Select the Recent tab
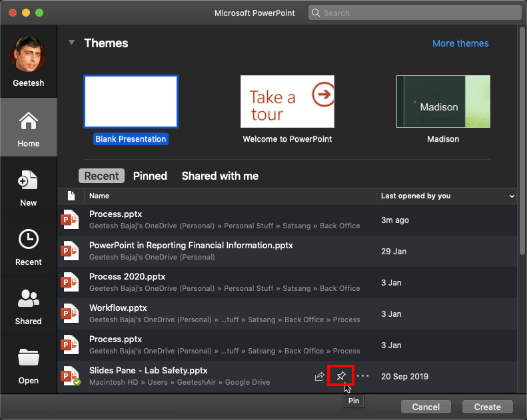 pos(102,176)
